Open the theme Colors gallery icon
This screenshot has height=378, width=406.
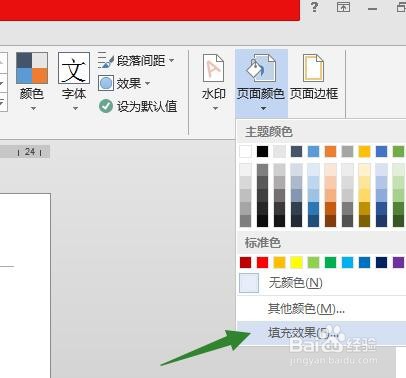click(32, 68)
